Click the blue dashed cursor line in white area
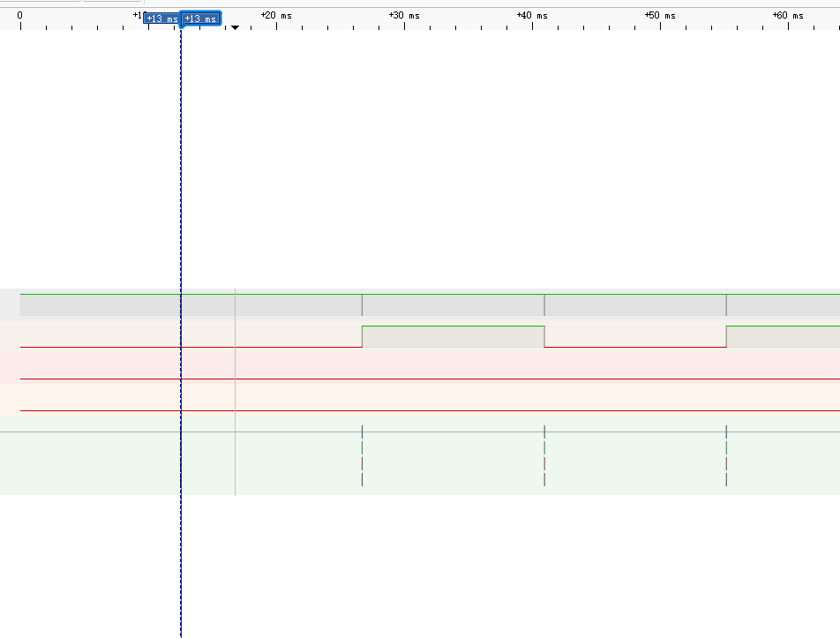840x638 pixels. [x=181, y=161]
